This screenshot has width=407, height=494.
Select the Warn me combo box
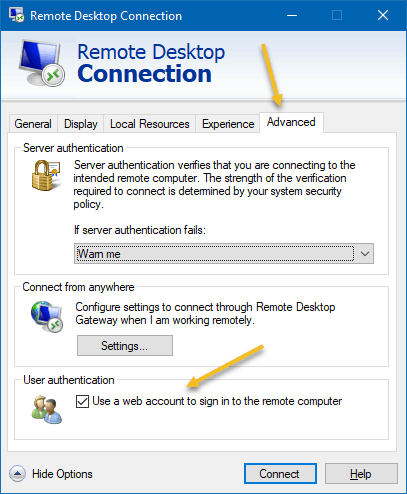click(224, 254)
